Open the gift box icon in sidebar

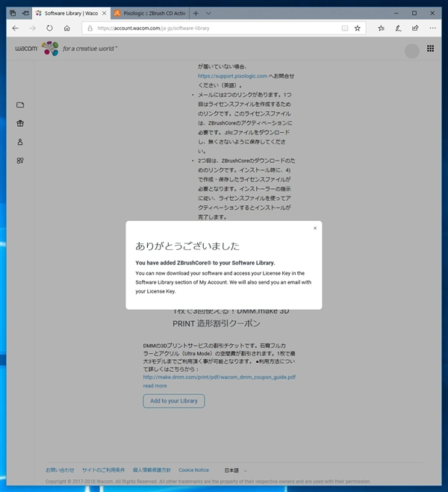20,123
